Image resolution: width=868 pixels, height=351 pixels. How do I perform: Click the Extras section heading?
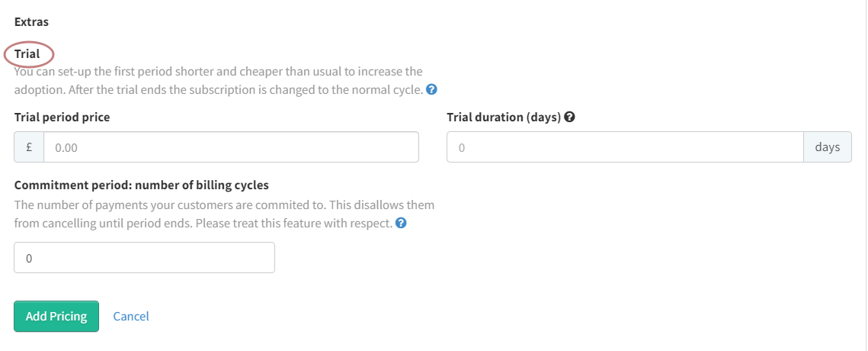(x=31, y=22)
